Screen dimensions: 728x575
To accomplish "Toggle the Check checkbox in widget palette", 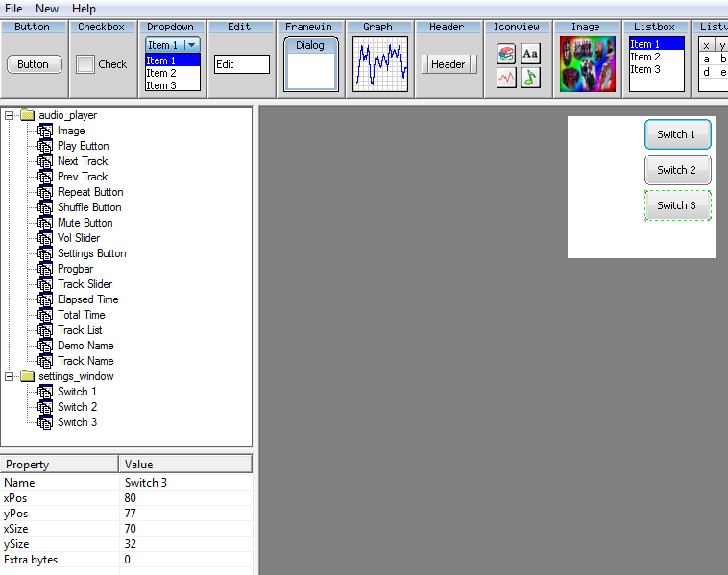I will (85, 64).
